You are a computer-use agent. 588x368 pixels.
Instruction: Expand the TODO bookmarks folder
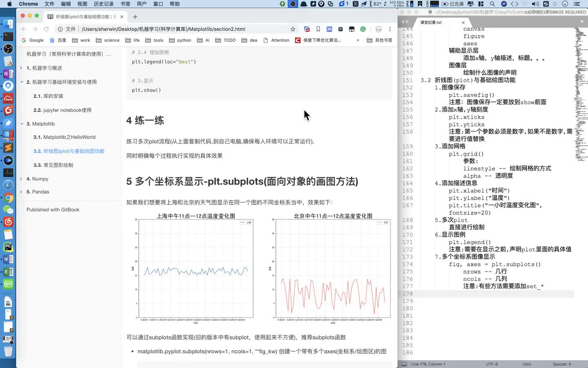[225, 40]
